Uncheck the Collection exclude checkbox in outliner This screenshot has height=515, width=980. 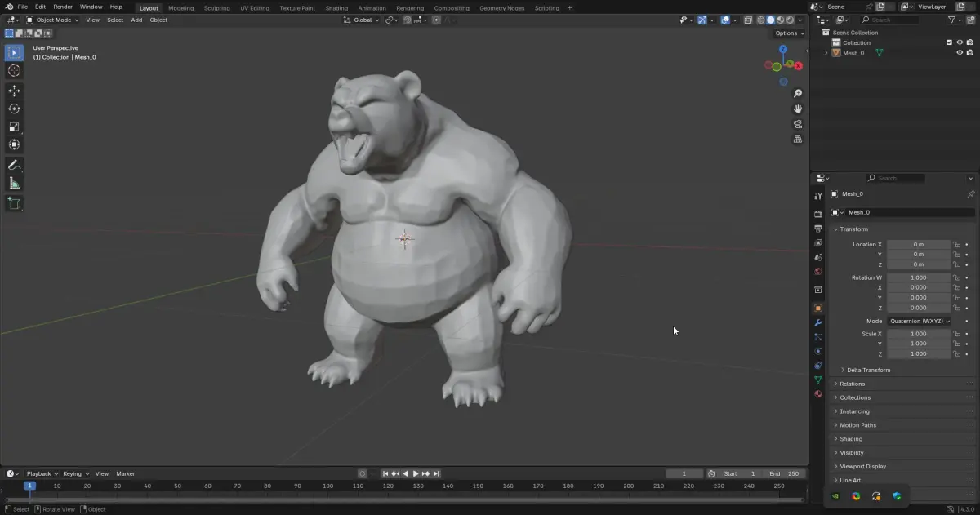click(949, 42)
